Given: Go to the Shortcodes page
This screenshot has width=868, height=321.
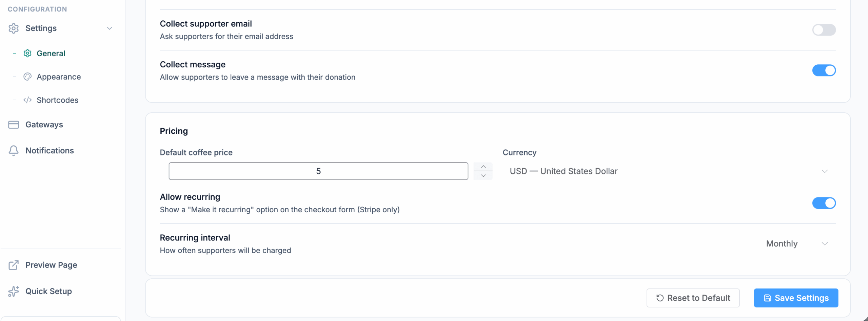Looking at the screenshot, I should click(57, 100).
